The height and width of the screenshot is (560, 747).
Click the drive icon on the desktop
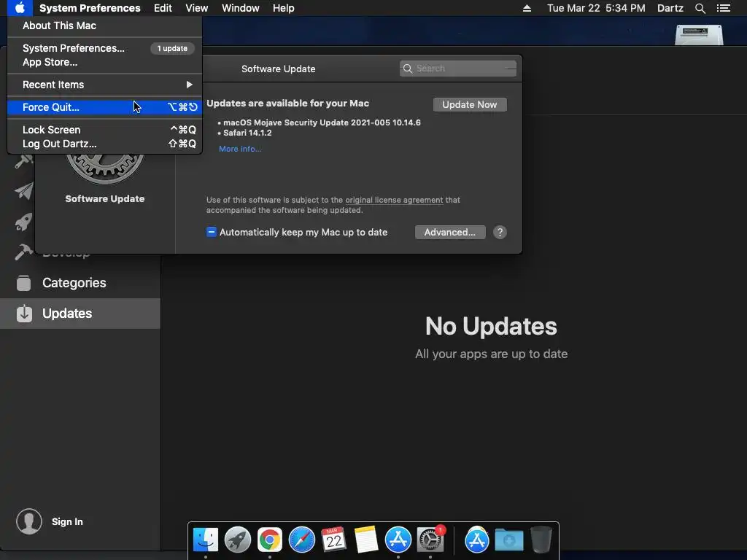[699, 35]
